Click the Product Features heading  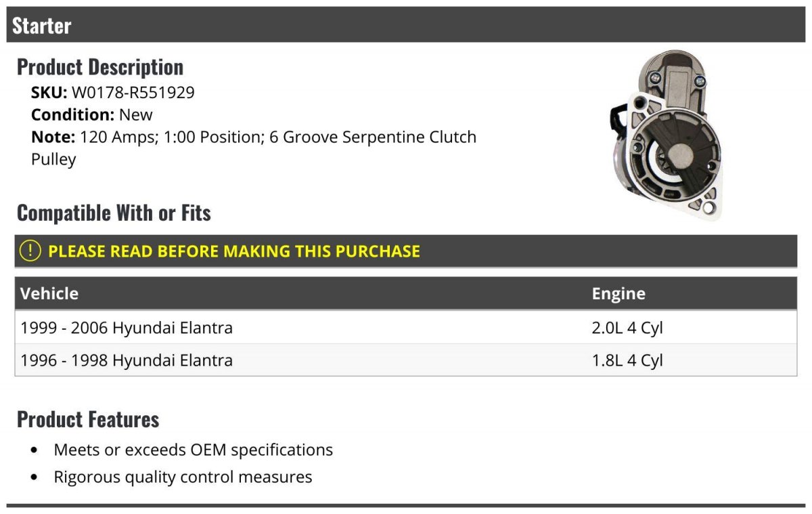click(88, 420)
